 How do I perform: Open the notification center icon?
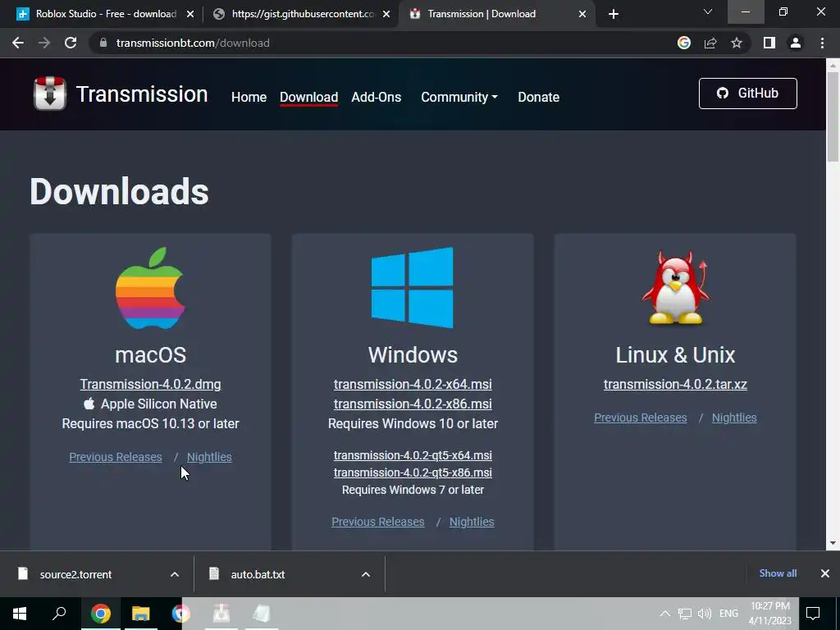tap(813, 614)
